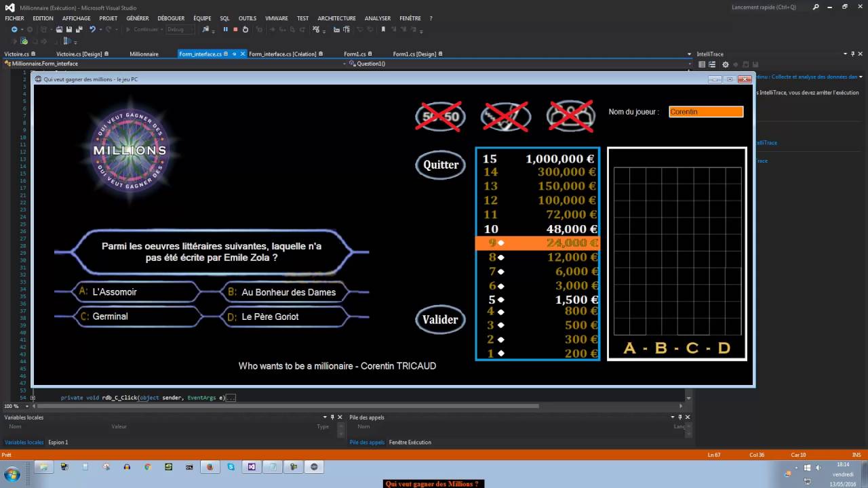Use the crossed-out ask-the-audience joker
Viewport: 868px width, 488px height.
[x=571, y=117]
